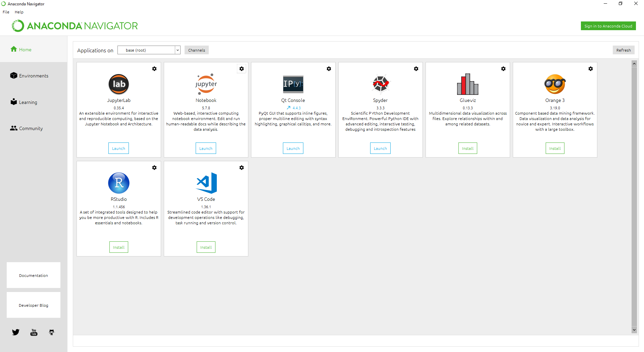Viewport: 644px width, 352px height.
Task: Launch Jupyter Notebook
Action: click(x=206, y=149)
